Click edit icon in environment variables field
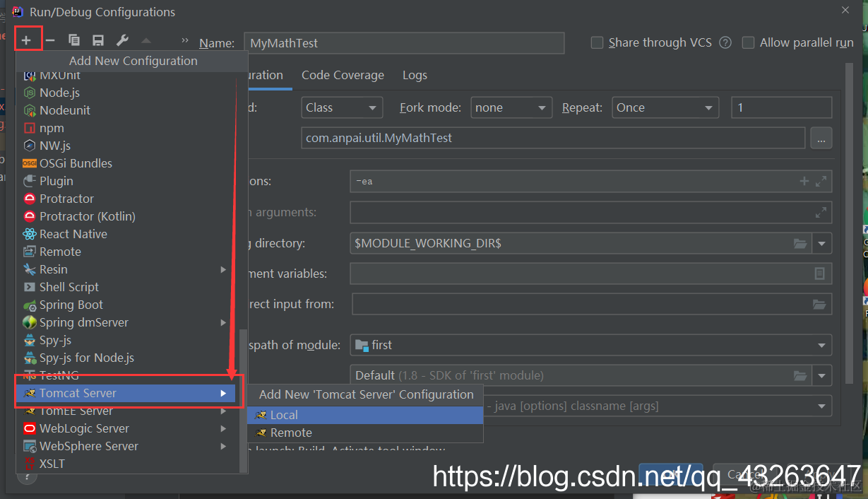 819,274
